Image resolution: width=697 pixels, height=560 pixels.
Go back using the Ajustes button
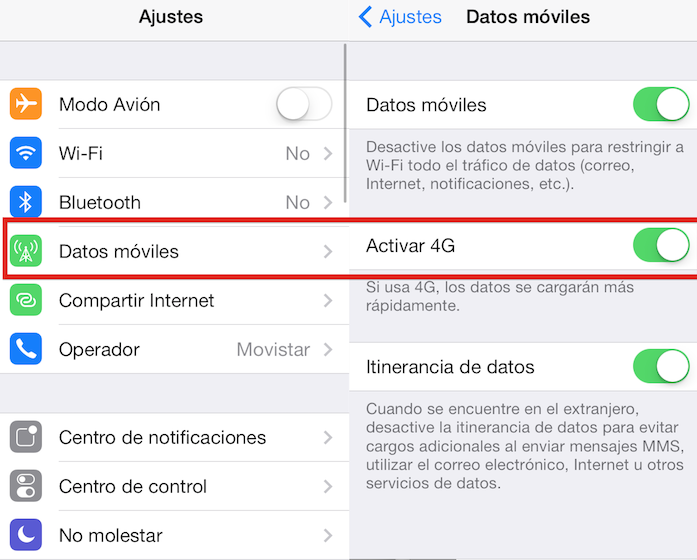[400, 17]
